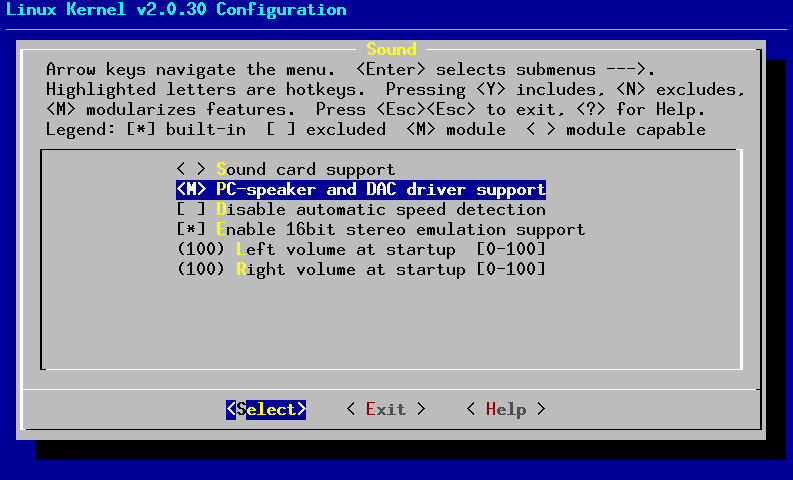This screenshot has width=793, height=480.
Task: Click the yellow hotkey S in Sound card
Action: click(221, 170)
